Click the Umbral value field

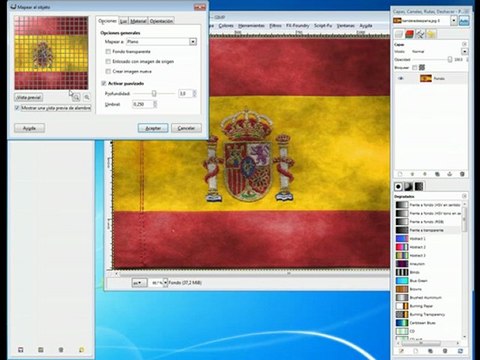tap(143, 104)
